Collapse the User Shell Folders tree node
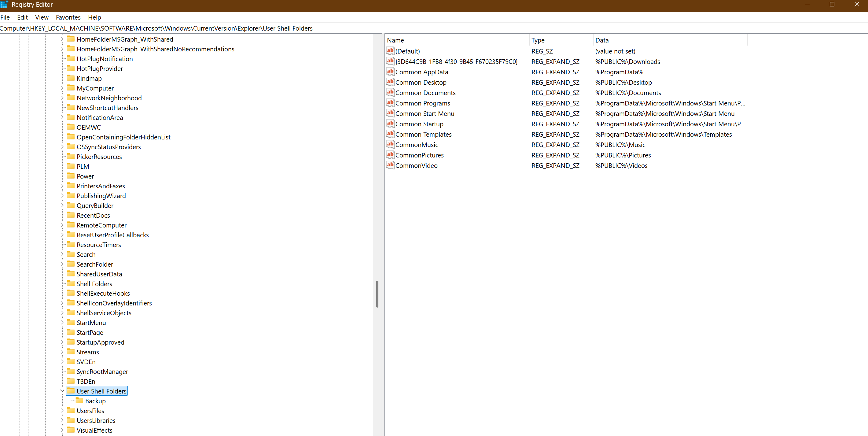The height and width of the screenshot is (436, 868). (62, 391)
